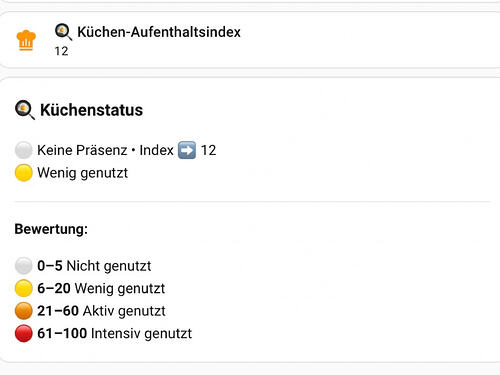Click the Keine Präsenz status text

coord(82,150)
